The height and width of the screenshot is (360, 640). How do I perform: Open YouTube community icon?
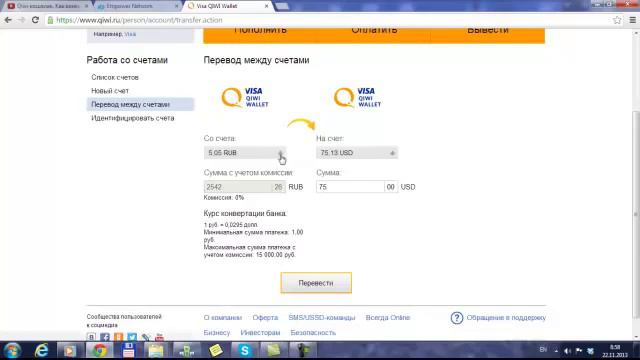point(159,337)
